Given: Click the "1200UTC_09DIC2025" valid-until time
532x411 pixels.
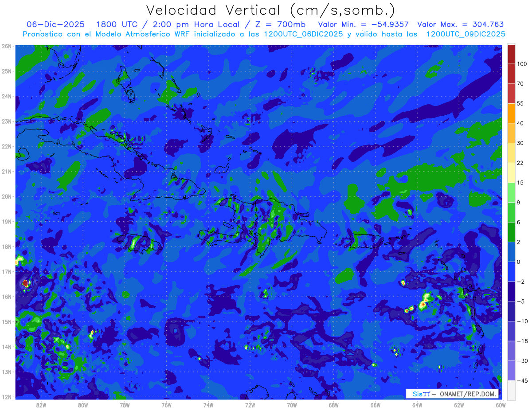Looking at the screenshot, I should tap(465, 34).
